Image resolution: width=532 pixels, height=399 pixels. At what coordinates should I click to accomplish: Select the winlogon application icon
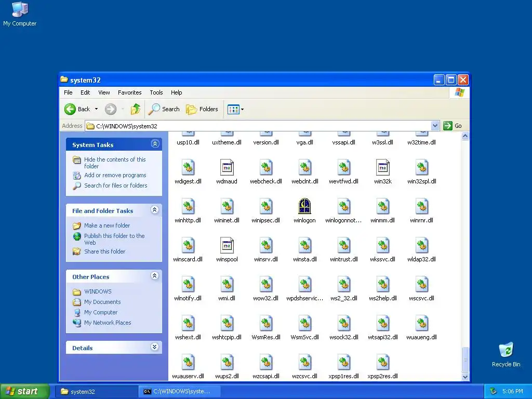click(x=304, y=206)
